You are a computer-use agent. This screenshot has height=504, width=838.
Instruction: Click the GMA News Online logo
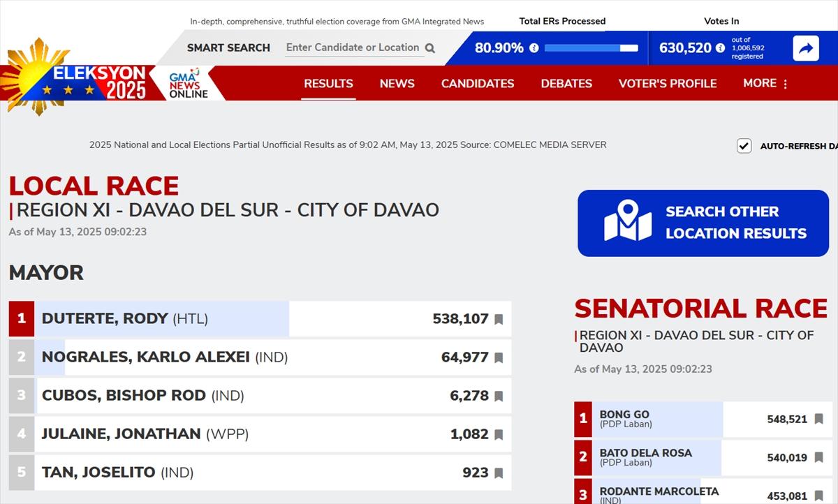[x=187, y=84]
